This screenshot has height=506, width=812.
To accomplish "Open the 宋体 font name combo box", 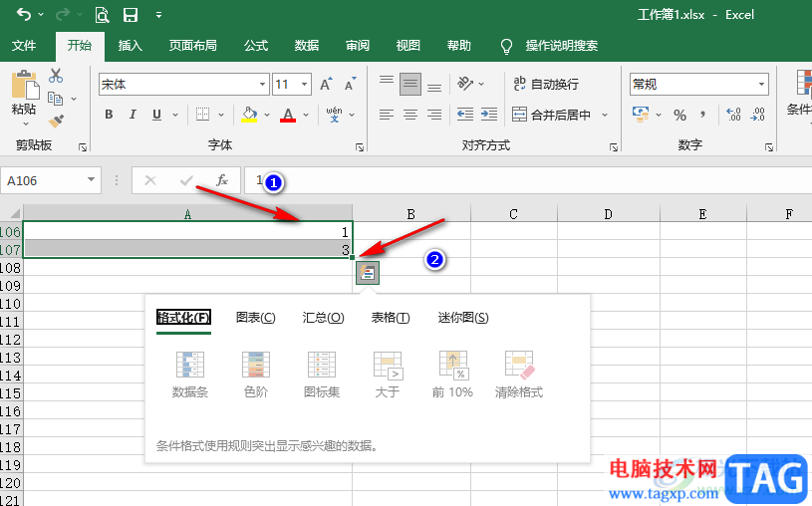I will pyautogui.click(x=184, y=84).
